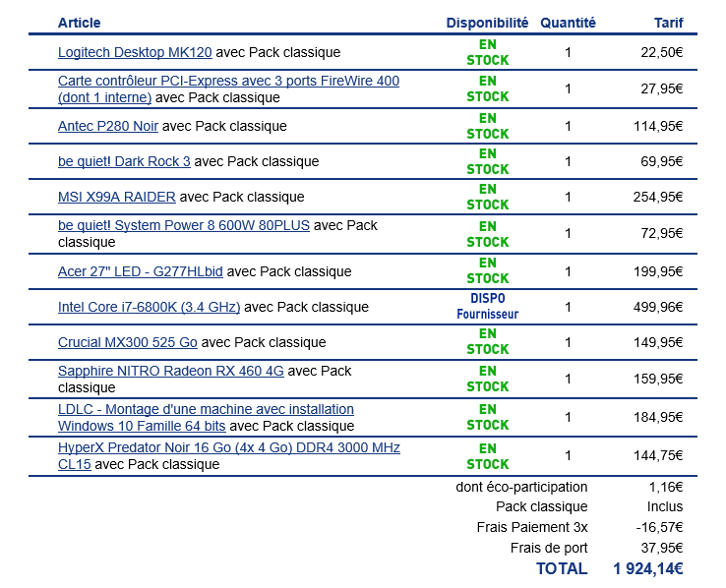Open the be quiet! System Power 8 600W link
The image size is (726, 588).
184,225
